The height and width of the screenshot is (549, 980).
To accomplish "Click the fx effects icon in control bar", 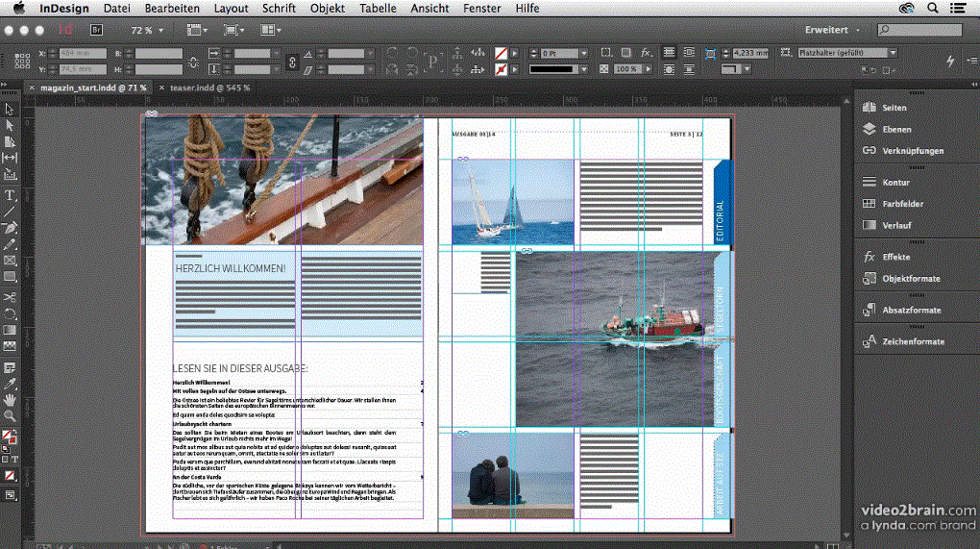I will tap(647, 53).
